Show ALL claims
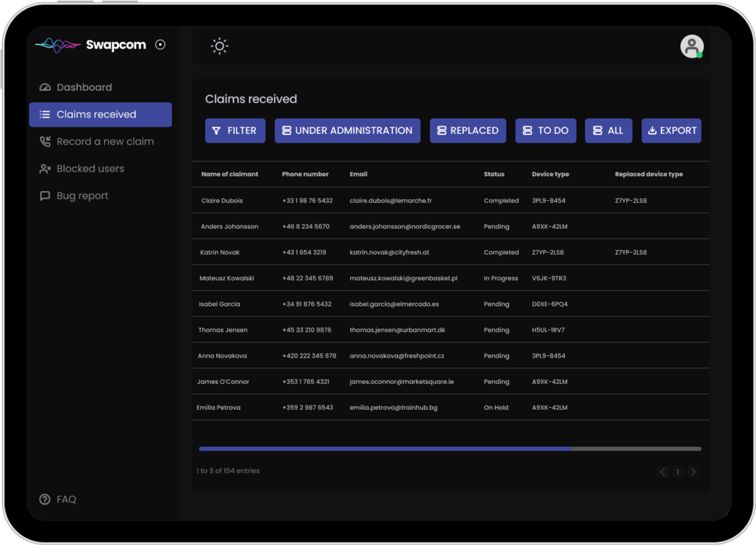This screenshot has width=756, height=545. pos(608,131)
